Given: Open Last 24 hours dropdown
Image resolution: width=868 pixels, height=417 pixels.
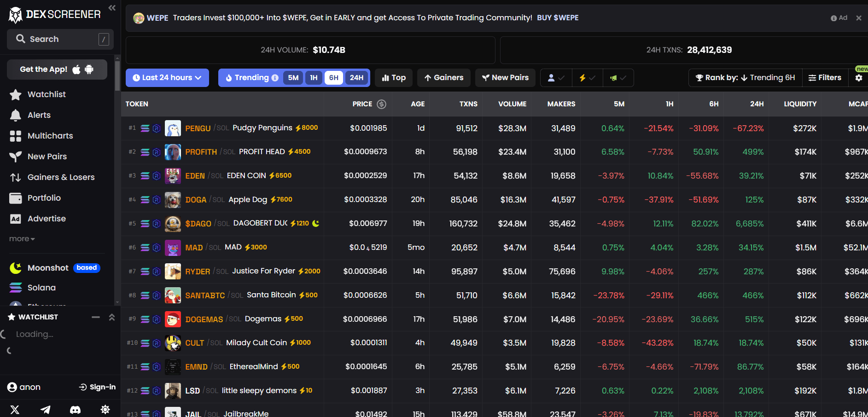Looking at the screenshot, I should (x=167, y=78).
